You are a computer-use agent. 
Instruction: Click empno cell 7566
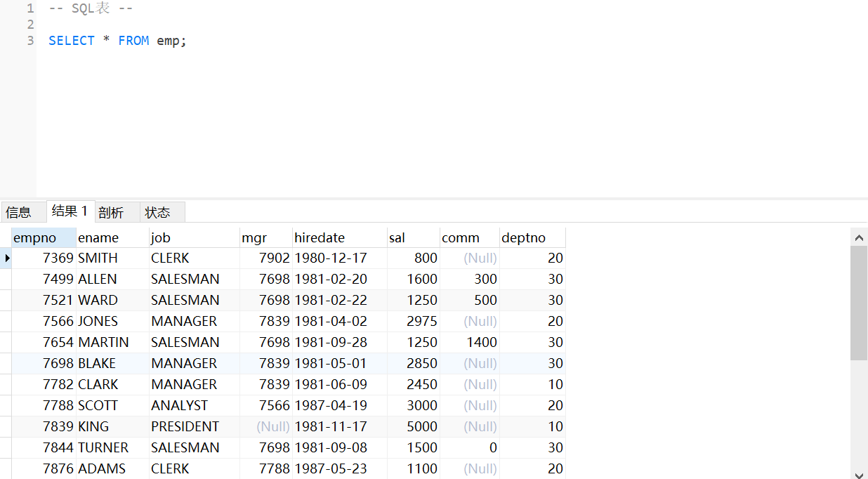coord(44,321)
